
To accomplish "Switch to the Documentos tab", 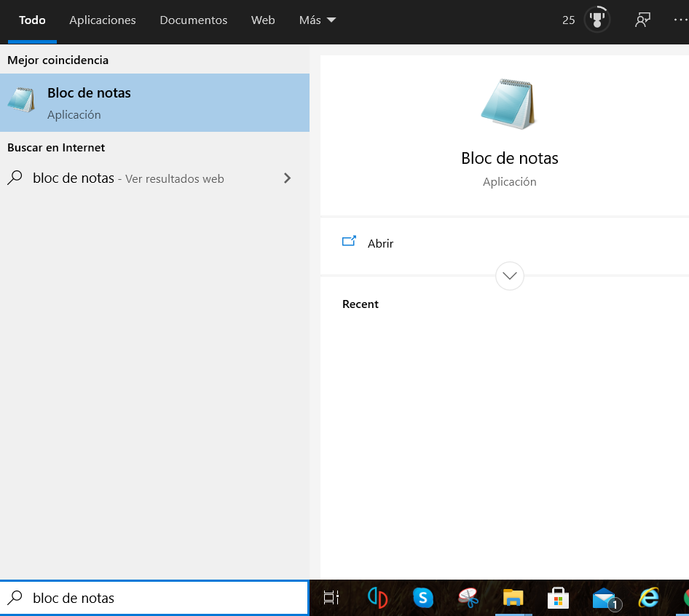I will click(x=194, y=20).
